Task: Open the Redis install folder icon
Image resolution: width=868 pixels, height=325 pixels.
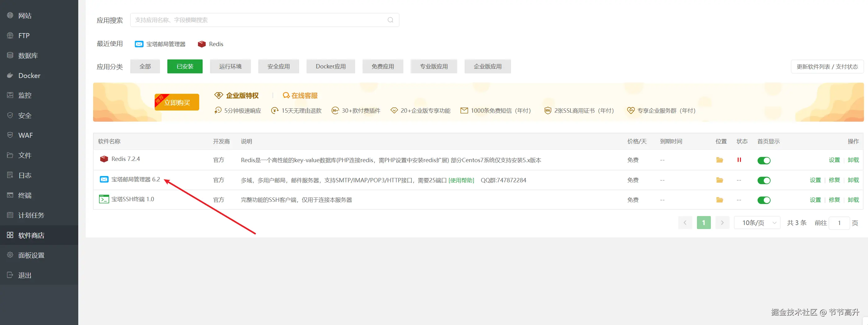Action: [x=720, y=160]
